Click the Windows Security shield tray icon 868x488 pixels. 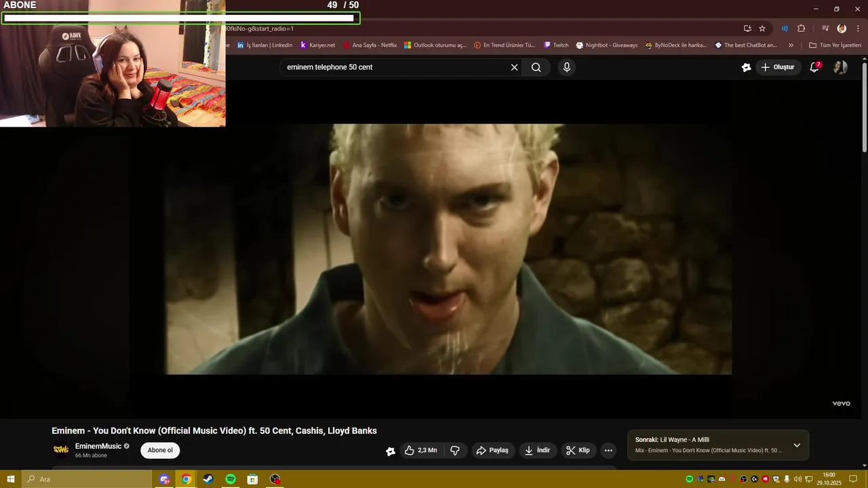[x=776, y=479]
